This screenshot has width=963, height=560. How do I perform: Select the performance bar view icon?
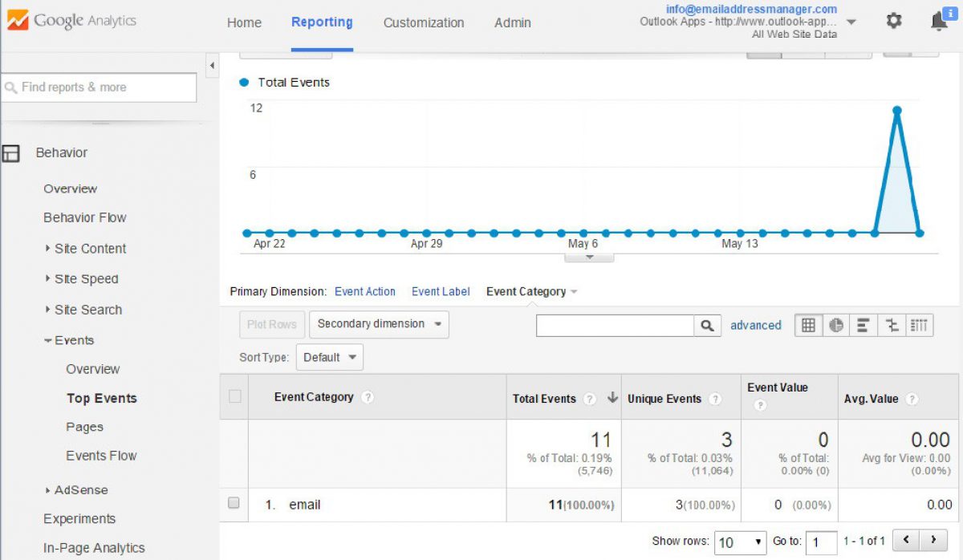coord(863,325)
